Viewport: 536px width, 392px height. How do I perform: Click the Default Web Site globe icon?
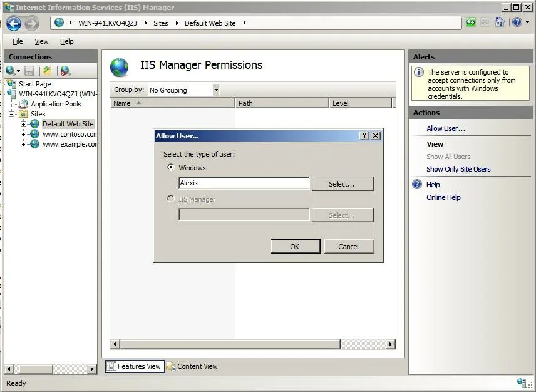(35, 124)
